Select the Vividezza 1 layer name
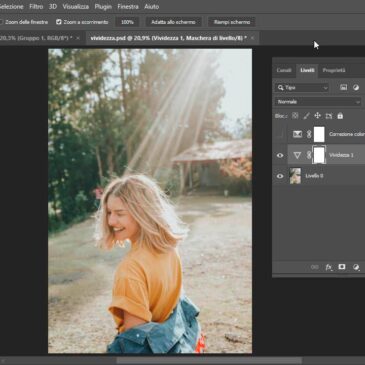Image resolution: width=365 pixels, height=365 pixels. pyautogui.click(x=341, y=155)
